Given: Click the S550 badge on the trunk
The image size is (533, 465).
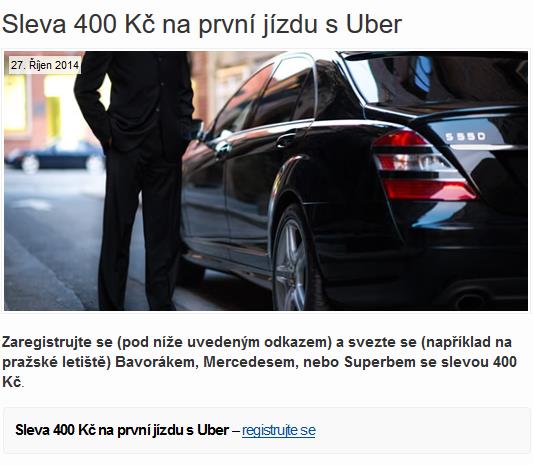Looking at the screenshot, I should tap(465, 137).
